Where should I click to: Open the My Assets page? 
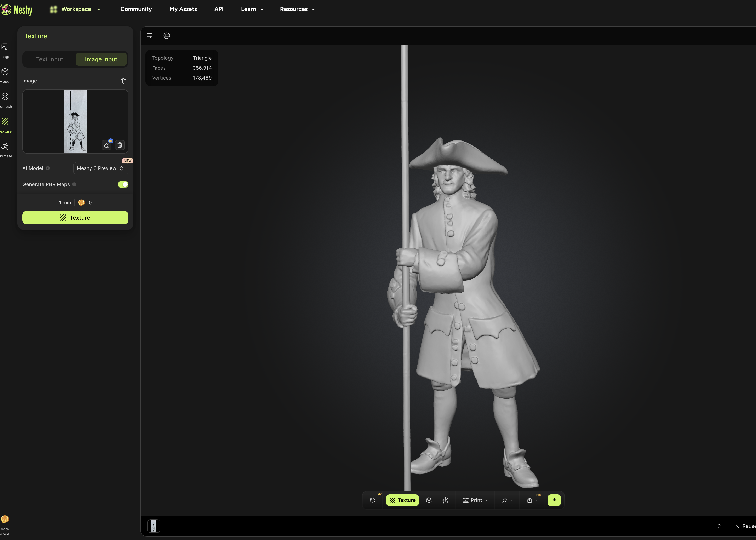[x=183, y=9]
